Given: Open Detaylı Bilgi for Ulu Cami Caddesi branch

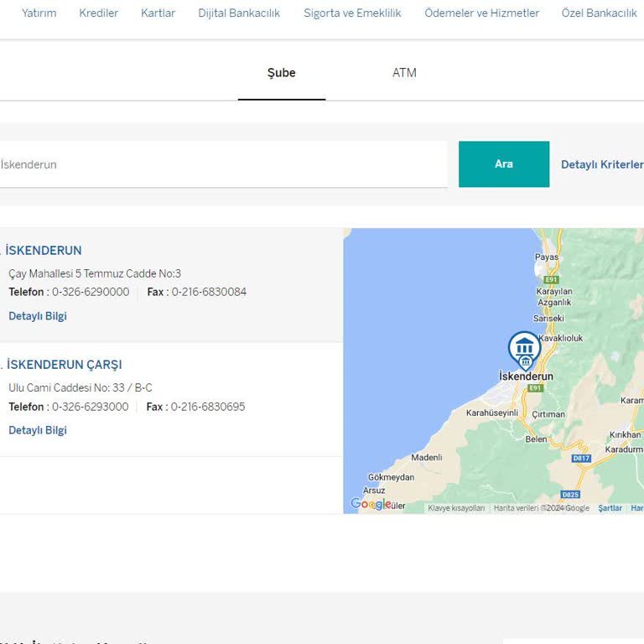Looking at the screenshot, I should tap(38, 430).
